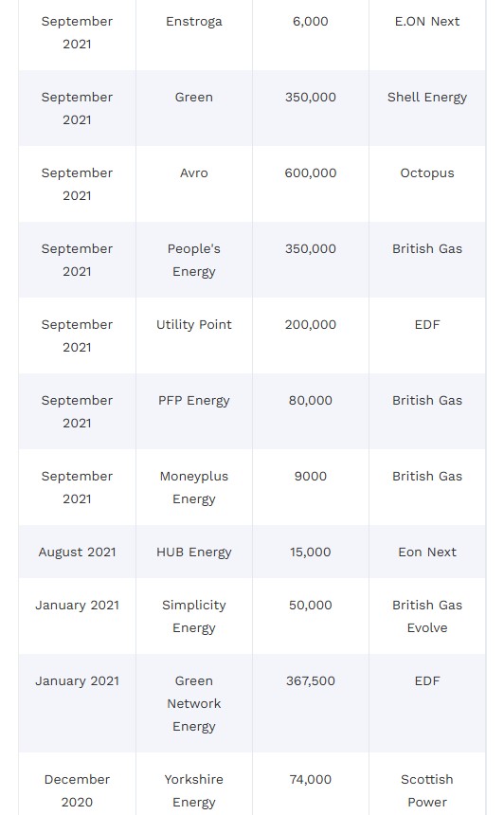The width and height of the screenshot is (504, 815).
Task: Click the British Gas Evolve cell
Action: click(x=427, y=616)
